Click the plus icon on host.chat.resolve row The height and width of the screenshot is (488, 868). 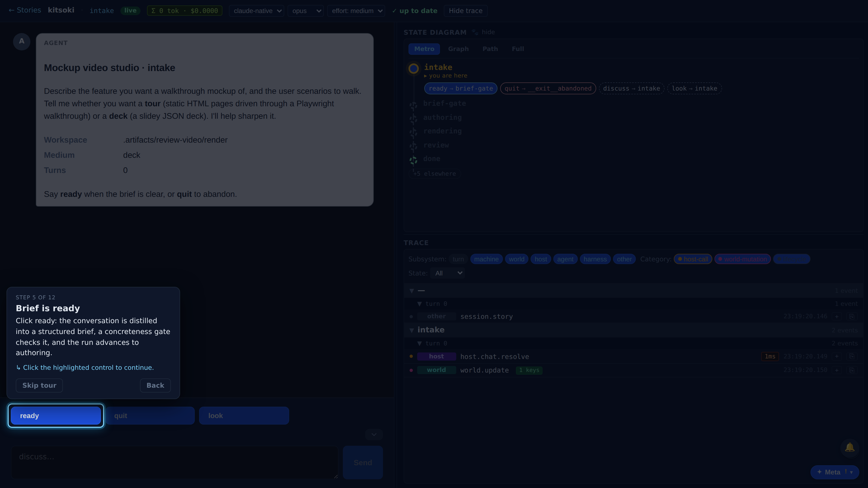point(837,356)
